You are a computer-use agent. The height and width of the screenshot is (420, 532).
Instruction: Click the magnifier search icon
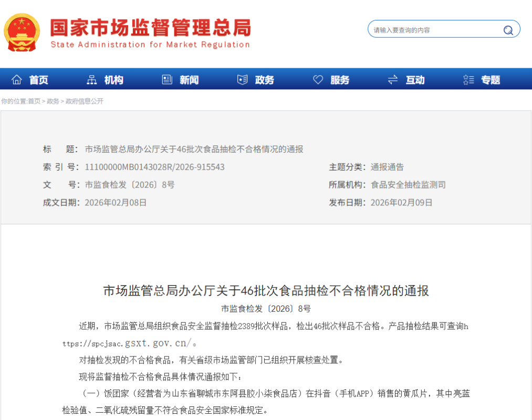[x=508, y=30]
